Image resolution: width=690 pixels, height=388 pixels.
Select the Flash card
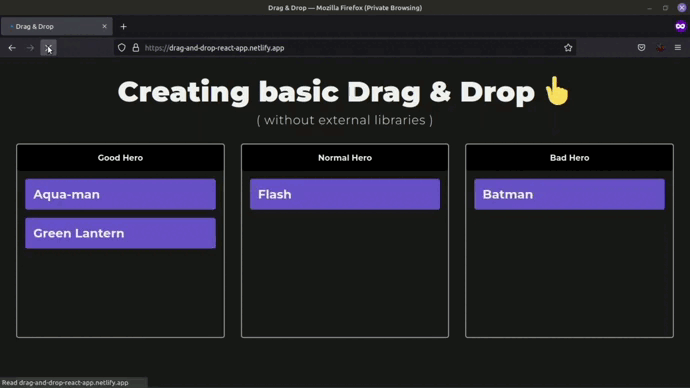pyautogui.click(x=345, y=194)
